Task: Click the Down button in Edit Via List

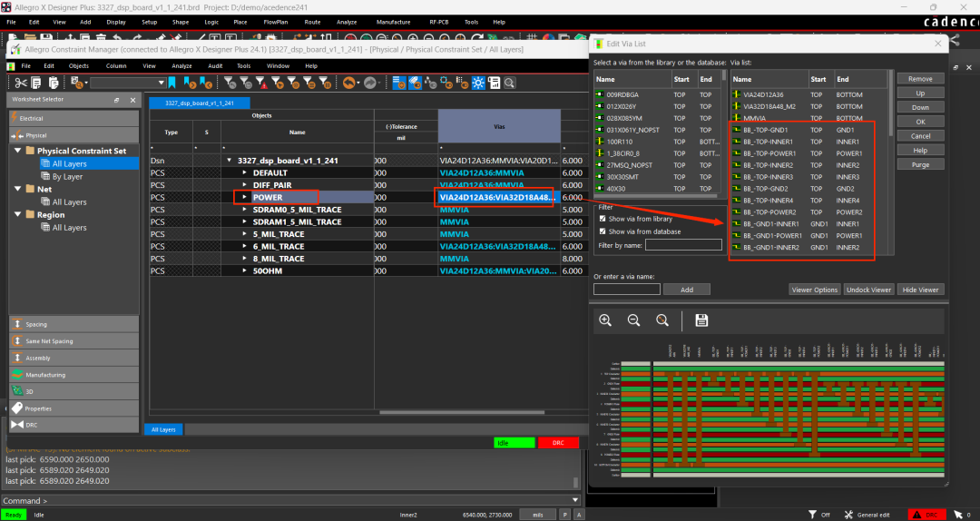Action: point(920,108)
